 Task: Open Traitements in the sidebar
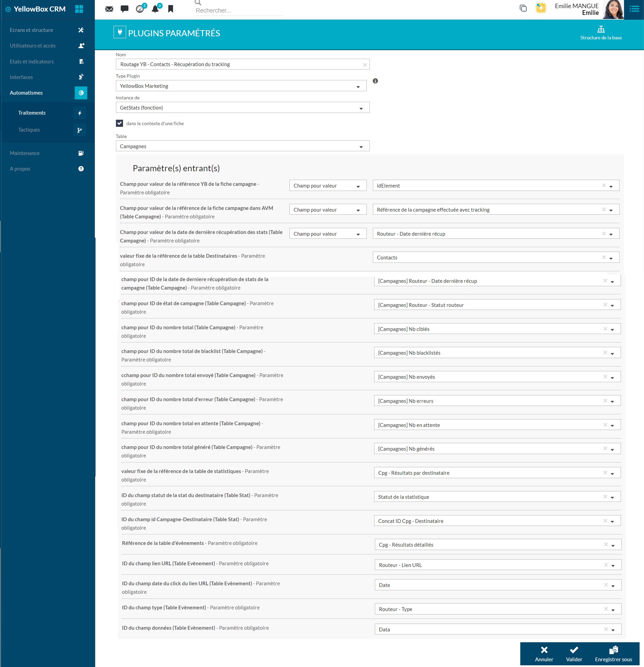point(32,113)
